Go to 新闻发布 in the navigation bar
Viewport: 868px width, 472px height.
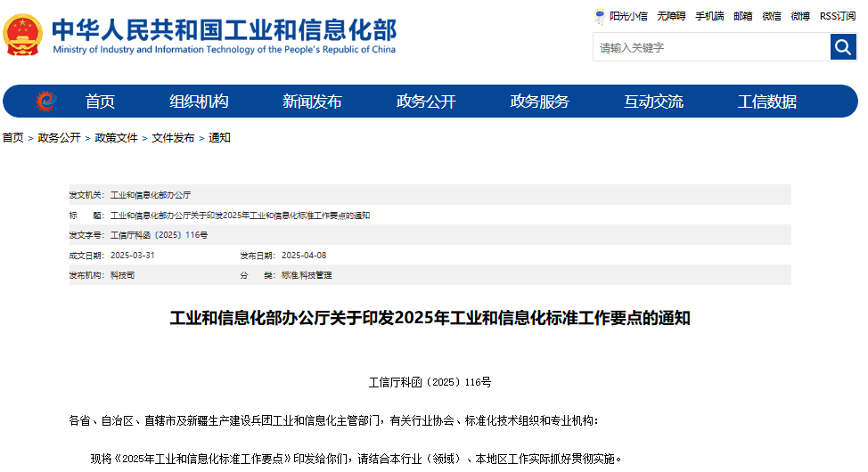312,102
